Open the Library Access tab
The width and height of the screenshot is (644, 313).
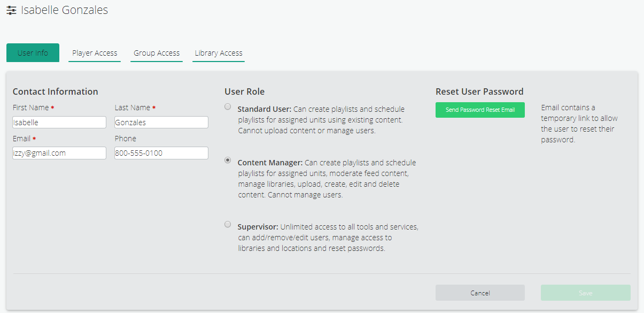[218, 52]
